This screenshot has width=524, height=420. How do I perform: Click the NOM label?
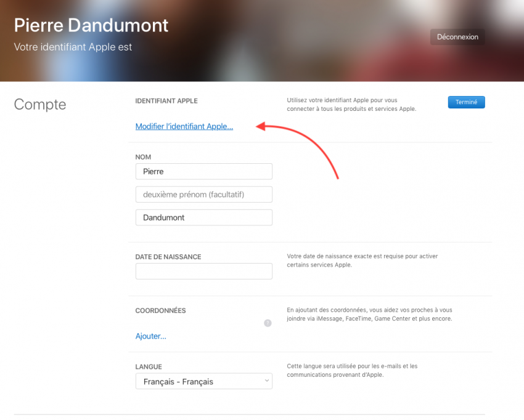click(x=143, y=157)
